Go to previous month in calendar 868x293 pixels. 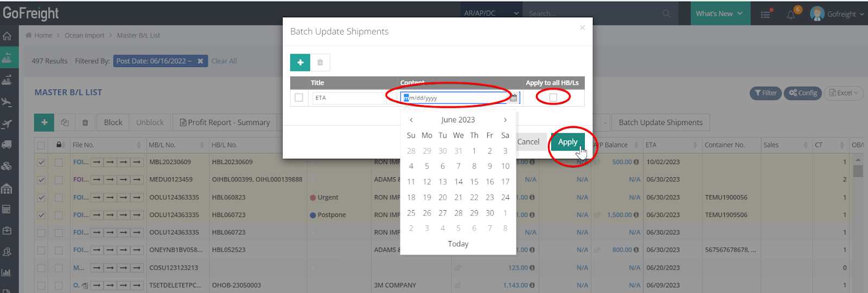411,120
